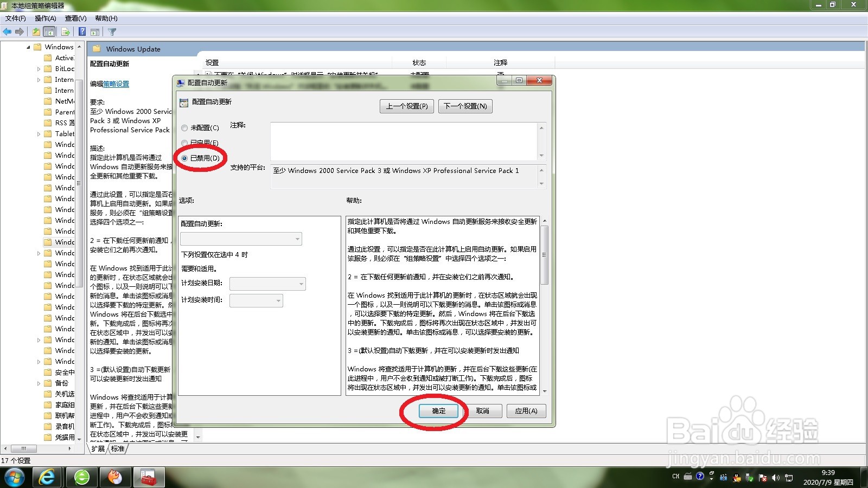Open the 文件(F) menu
Screen dimensions: 868x488
pos(16,18)
